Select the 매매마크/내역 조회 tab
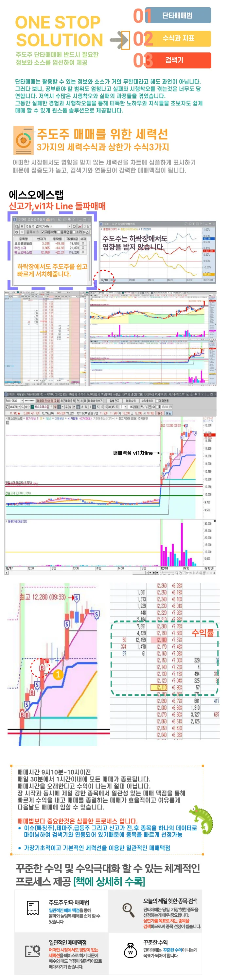The image size is (229, 980). (48, 401)
